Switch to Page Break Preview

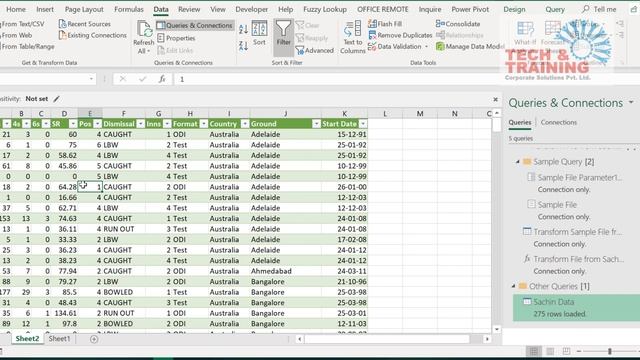pos(566,351)
